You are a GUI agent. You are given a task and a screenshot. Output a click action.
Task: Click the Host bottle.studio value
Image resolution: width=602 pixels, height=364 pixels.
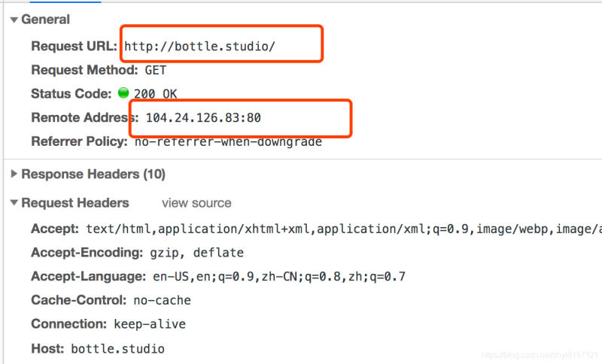[118, 349]
